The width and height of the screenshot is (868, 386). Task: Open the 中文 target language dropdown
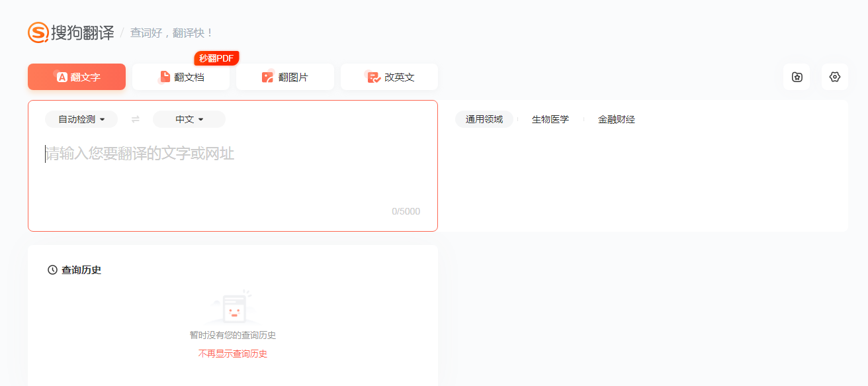[189, 119]
